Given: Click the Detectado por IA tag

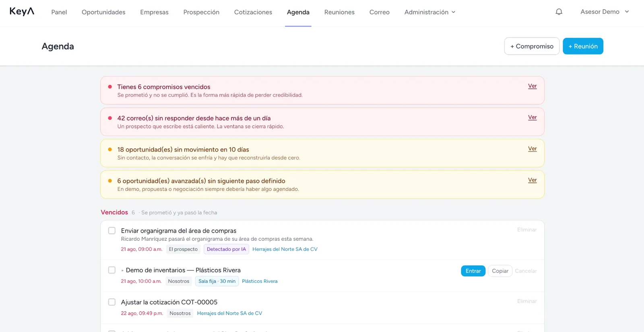Looking at the screenshot, I should (x=226, y=249).
